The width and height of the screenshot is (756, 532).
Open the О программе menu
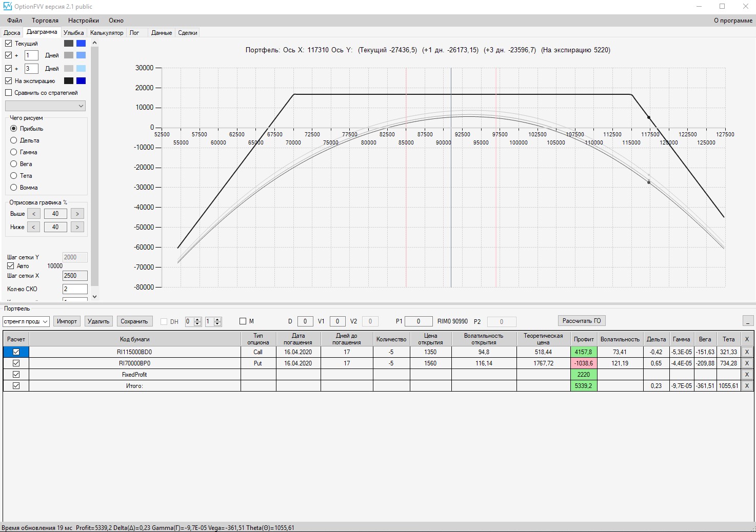(733, 21)
